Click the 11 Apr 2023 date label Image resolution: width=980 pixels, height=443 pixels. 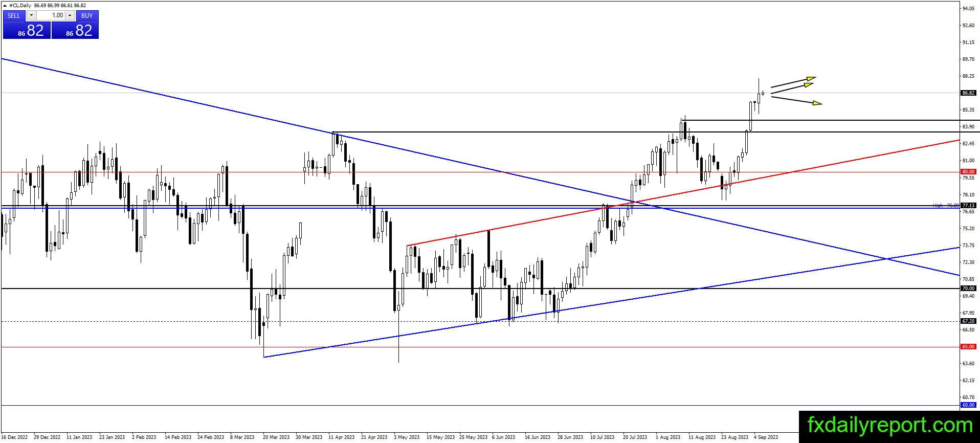point(342,437)
